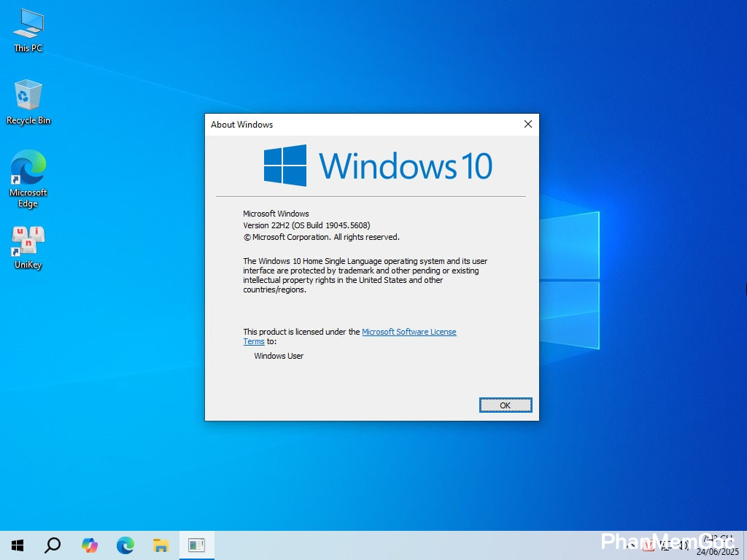Viewport: 747px width, 560px height.
Task: Expand the hidden tray icons chevron
Action: 630,545
